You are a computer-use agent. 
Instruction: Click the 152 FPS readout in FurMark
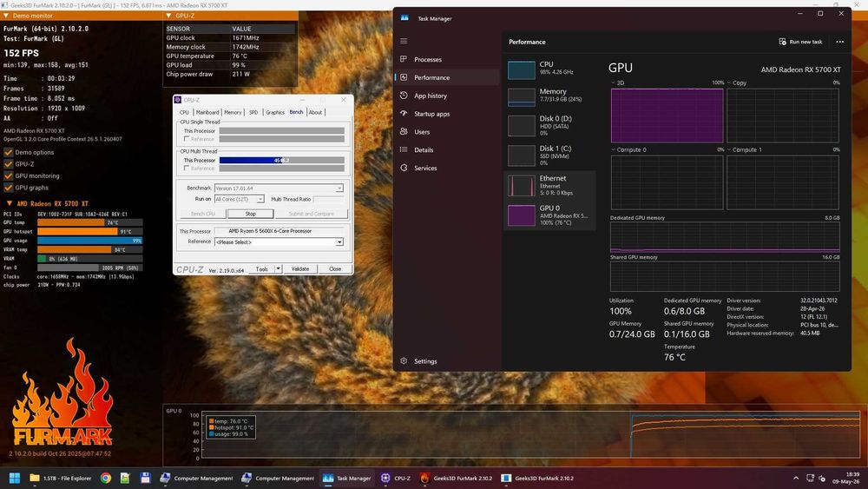(x=22, y=53)
